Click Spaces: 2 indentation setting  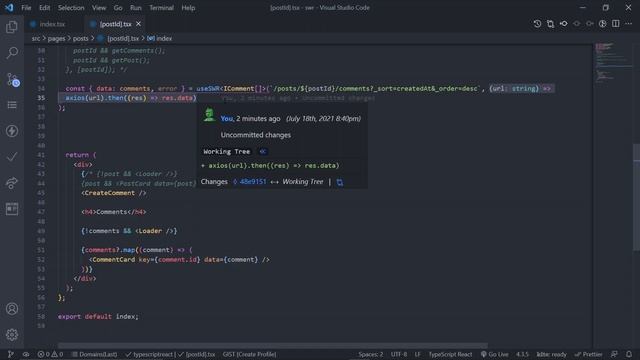coord(371,354)
